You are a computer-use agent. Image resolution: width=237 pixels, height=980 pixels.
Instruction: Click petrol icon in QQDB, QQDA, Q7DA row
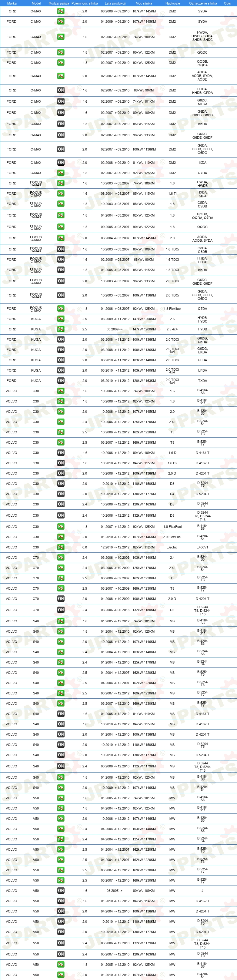click(x=61, y=215)
